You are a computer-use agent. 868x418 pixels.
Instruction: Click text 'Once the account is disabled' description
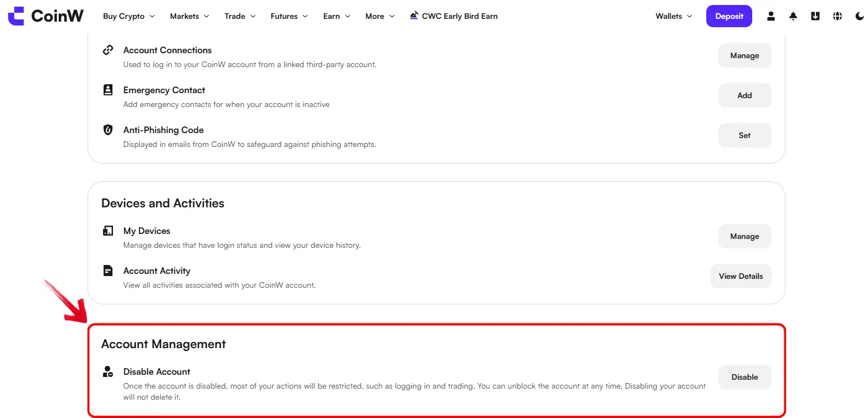pos(414,391)
